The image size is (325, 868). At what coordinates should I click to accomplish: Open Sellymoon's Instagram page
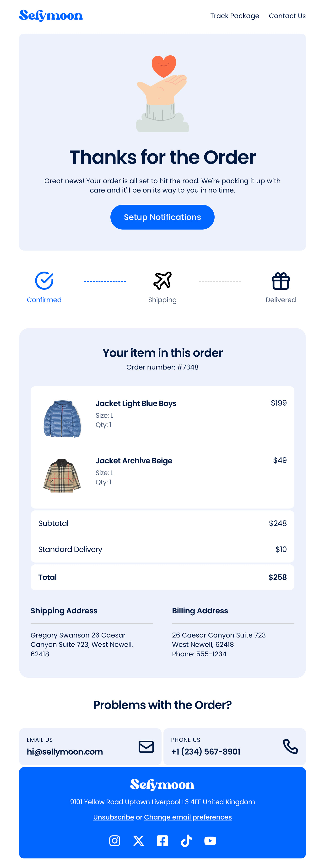(x=115, y=841)
